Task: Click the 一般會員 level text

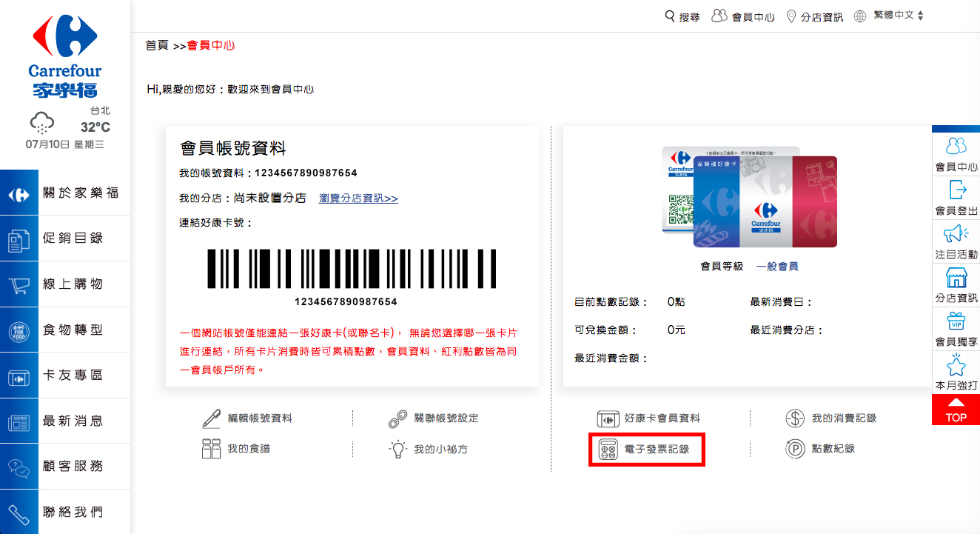Action: (777, 267)
